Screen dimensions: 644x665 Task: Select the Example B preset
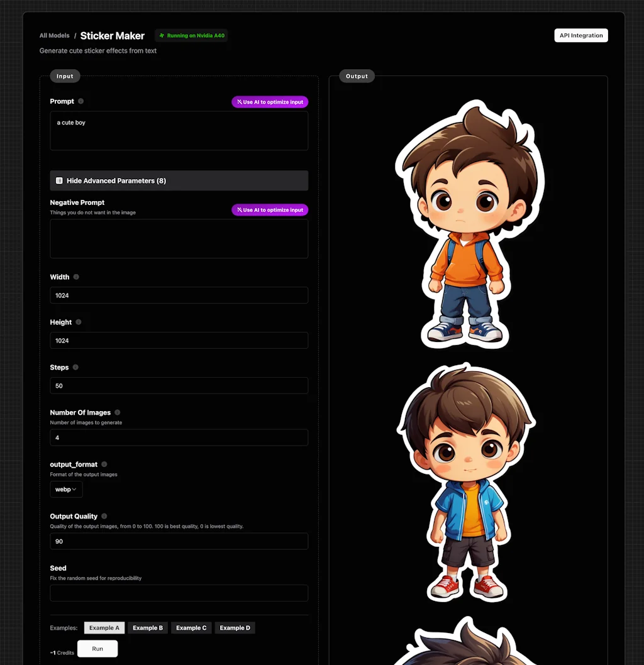[x=148, y=627]
